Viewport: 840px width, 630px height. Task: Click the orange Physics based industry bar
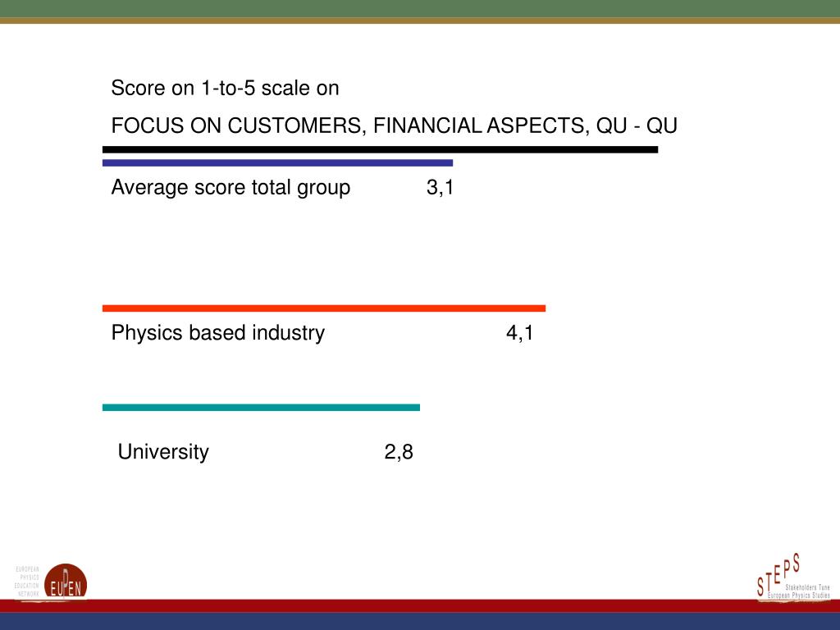coord(323,308)
